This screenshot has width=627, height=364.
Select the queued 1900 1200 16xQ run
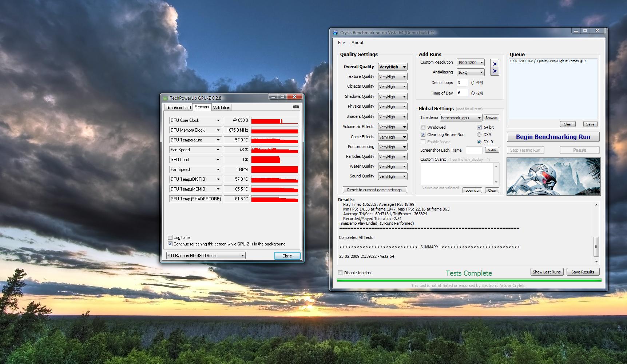click(x=547, y=61)
